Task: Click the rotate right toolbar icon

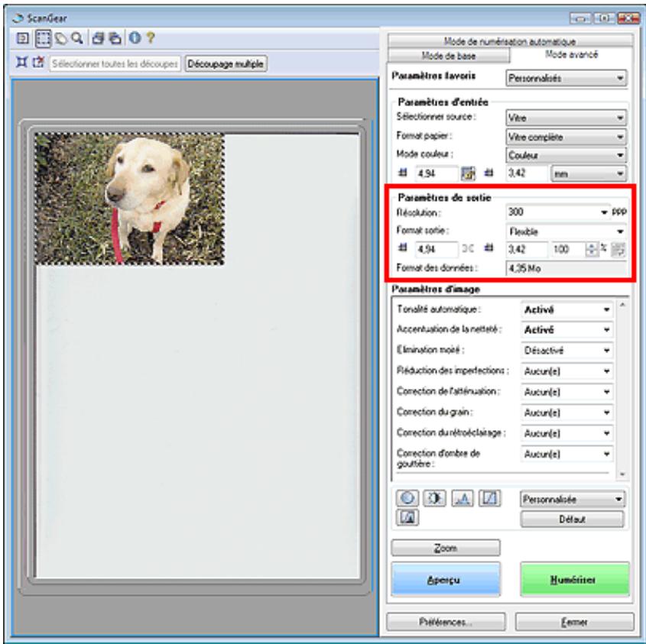Action: pos(115,39)
